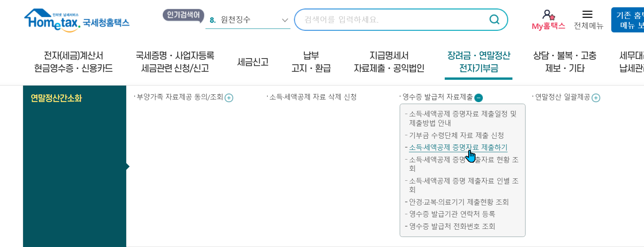Image resolution: width=644 pixels, height=247 pixels.
Task: Expand 부양가족 자료제공 동의/조회 plus icon
Action: coord(229,98)
